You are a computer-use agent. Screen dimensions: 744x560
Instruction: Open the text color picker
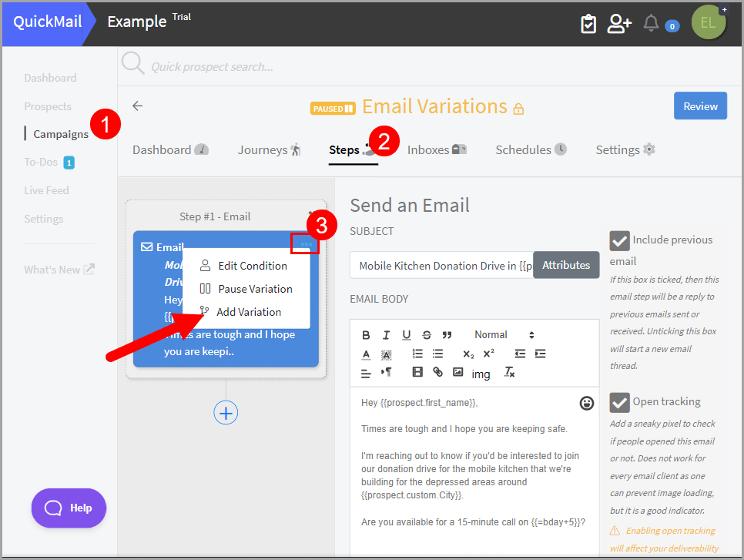pyautogui.click(x=366, y=354)
